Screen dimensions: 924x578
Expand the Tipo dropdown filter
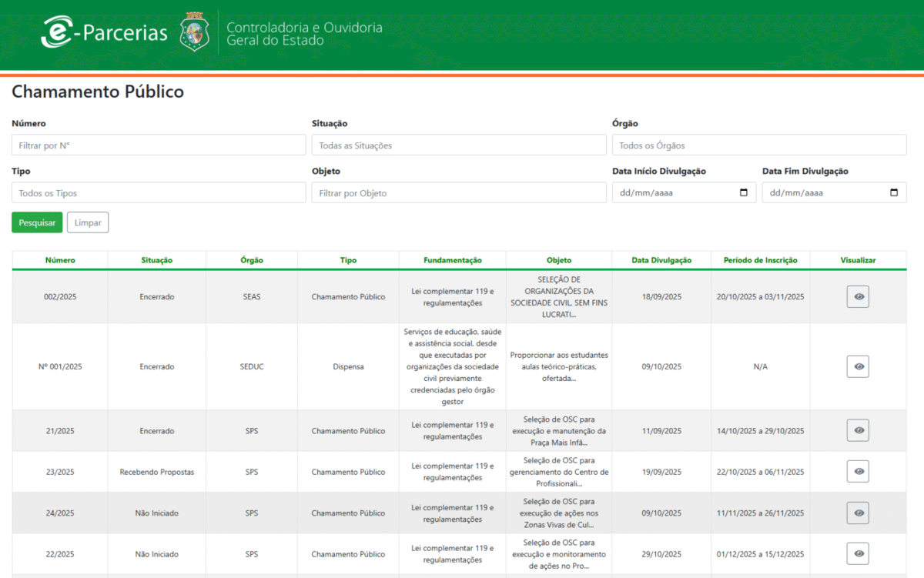(159, 193)
